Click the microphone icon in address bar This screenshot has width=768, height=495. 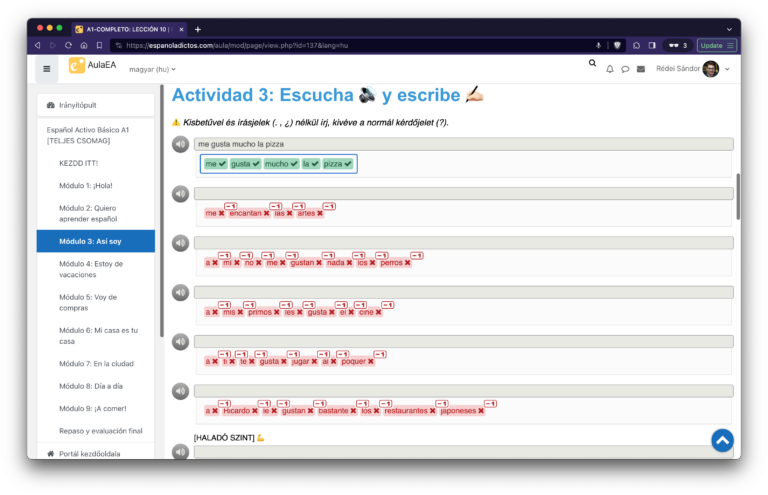(x=598, y=46)
